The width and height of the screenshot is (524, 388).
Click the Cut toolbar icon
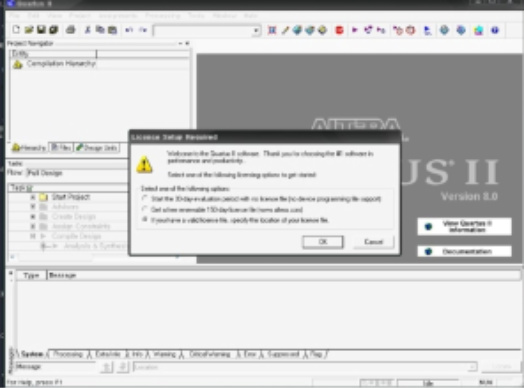tap(87, 30)
